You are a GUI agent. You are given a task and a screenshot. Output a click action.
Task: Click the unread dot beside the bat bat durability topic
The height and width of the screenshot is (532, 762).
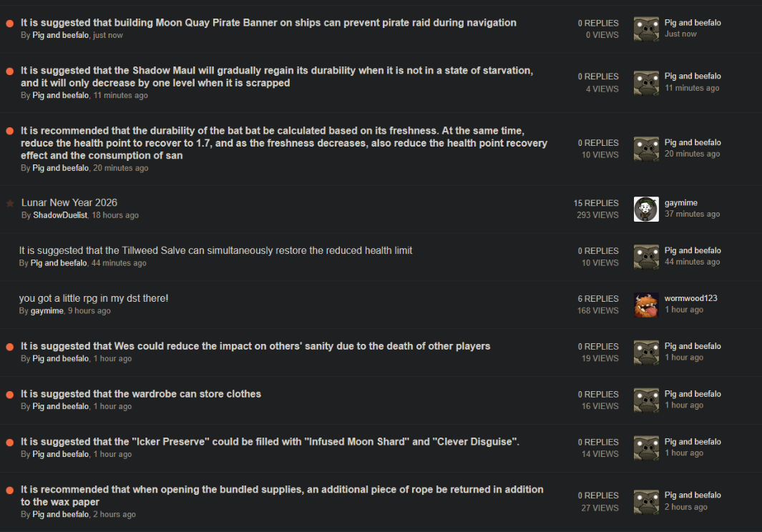tap(10, 132)
